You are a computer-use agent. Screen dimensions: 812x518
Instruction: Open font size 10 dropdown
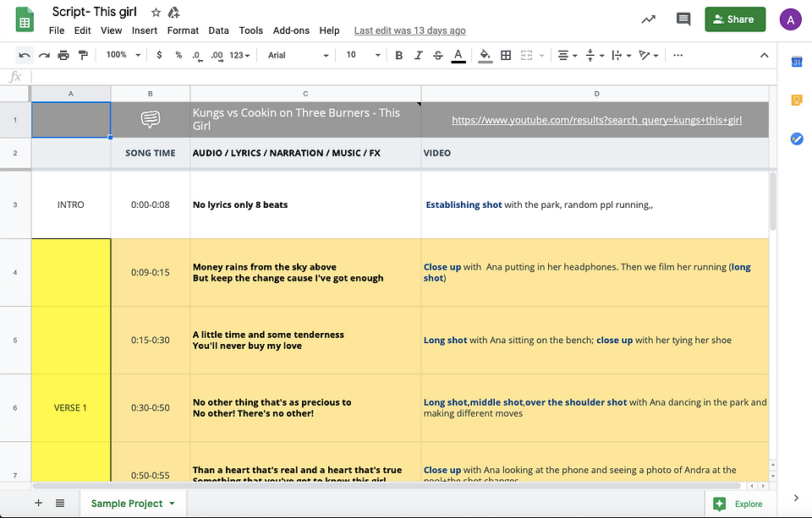pos(363,55)
